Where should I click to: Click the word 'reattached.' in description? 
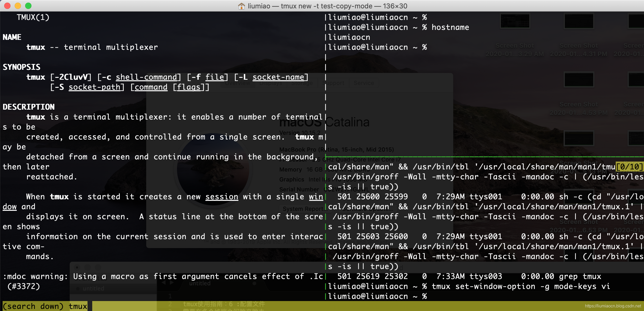(x=52, y=177)
